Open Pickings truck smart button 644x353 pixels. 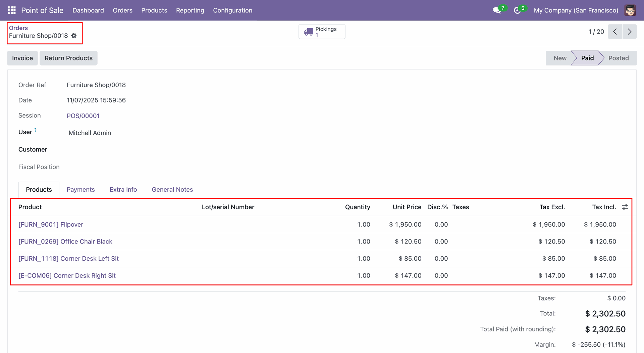(x=322, y=32)
